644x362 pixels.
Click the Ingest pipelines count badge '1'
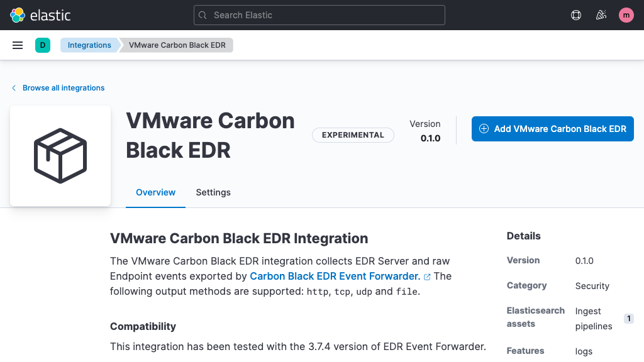[629, 319]
